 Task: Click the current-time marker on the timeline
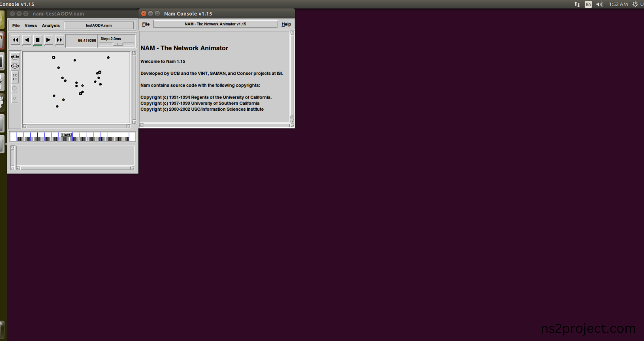click(x=66, y=135)
